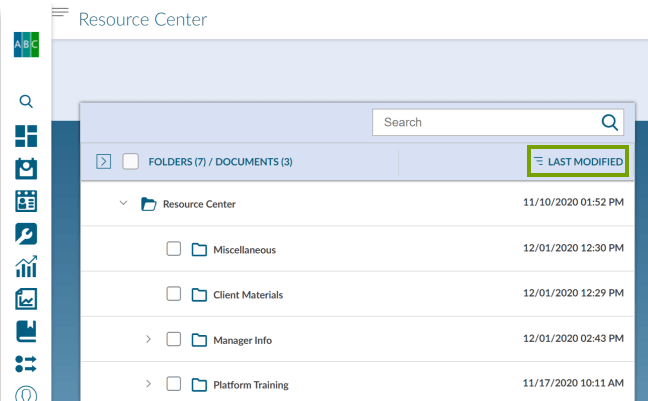This screenshot has width=648, height=401.
Task: Expand the Platform Training folder chevron
Action: [148, 384]
